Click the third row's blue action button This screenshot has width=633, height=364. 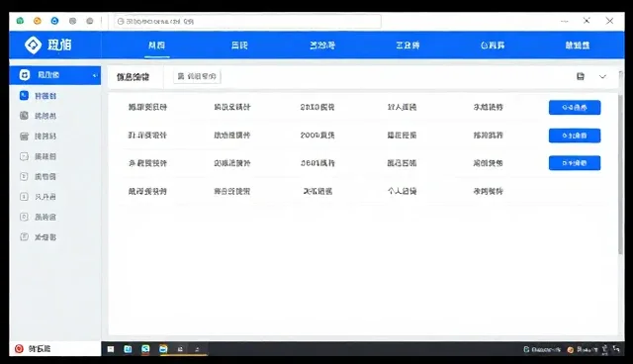(575, 163)
